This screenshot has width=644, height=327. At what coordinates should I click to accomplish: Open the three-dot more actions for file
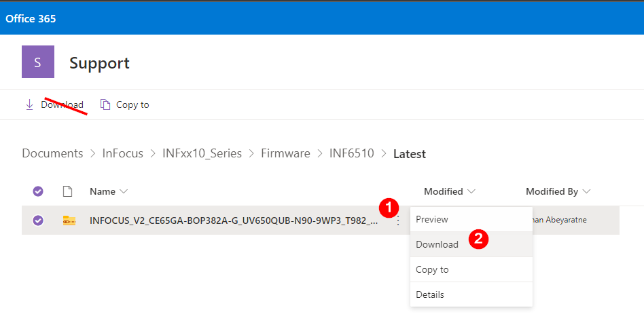397,220
